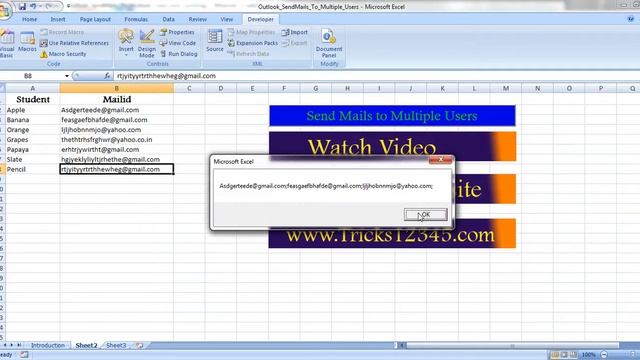Open Macro Security settings
Viewport: 640px width, 360px height.
(x=63, y=54)
